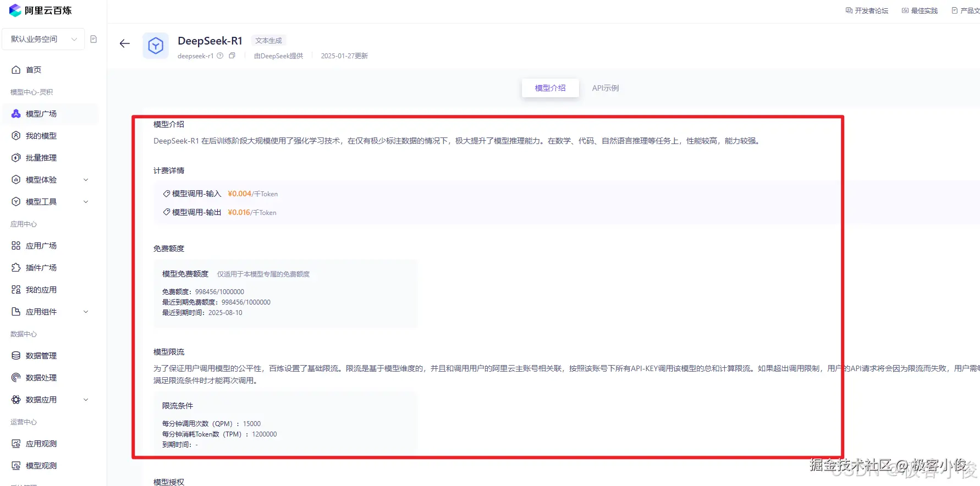This screenshot has height=486, width=980.
Task: Open 开发者论坛 link
Action: tap(867, 10)
